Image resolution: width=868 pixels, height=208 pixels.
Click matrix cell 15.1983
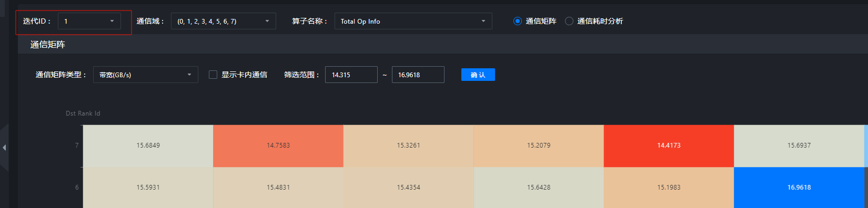click(x=669, y=188)
